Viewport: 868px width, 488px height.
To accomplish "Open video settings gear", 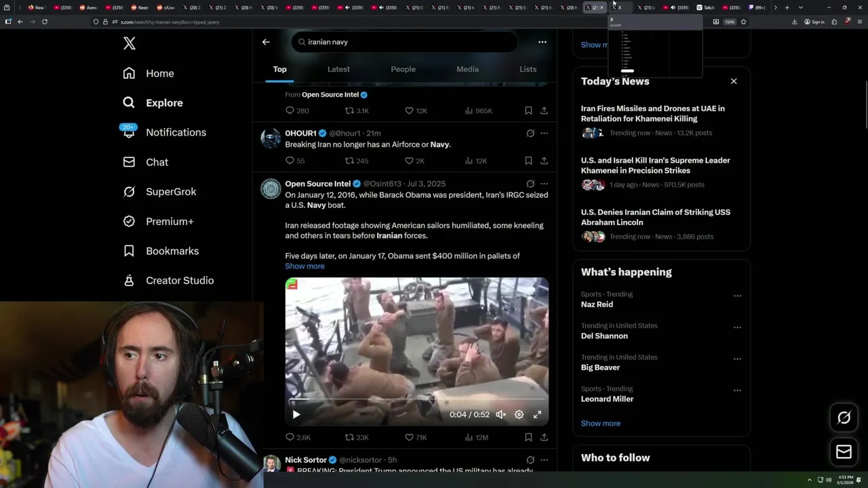I will click(519, 414).
